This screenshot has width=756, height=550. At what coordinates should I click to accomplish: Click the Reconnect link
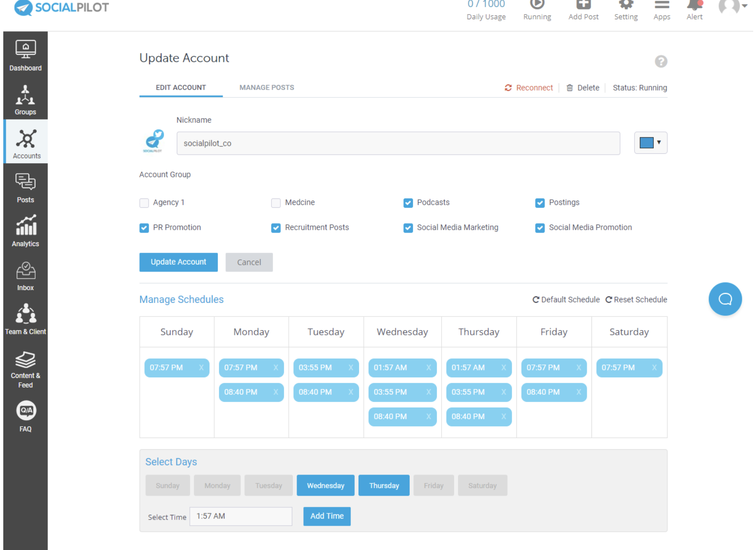pos(529,88)
